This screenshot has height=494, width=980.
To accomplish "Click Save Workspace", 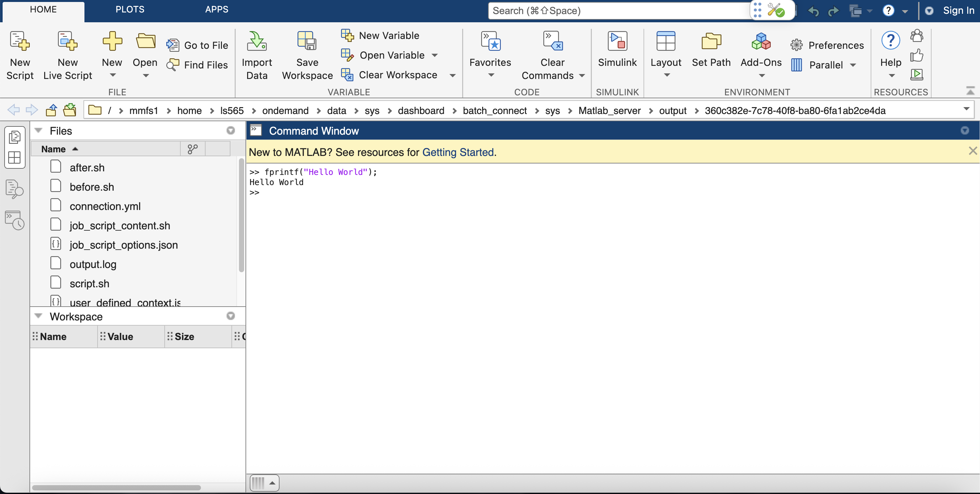I will click(x=307, y=55).
